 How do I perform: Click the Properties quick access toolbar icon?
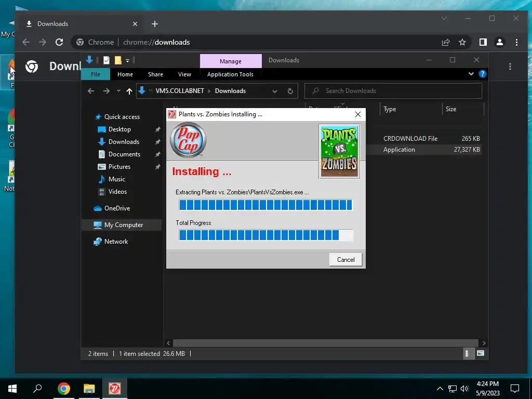point(107,60)
